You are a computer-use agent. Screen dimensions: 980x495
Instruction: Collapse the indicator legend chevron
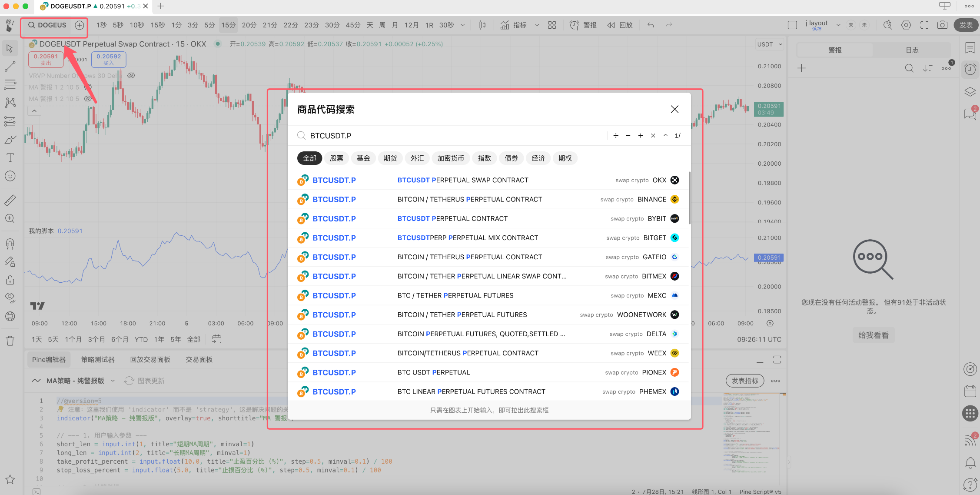pyautogui.click(x=34, y=111)
